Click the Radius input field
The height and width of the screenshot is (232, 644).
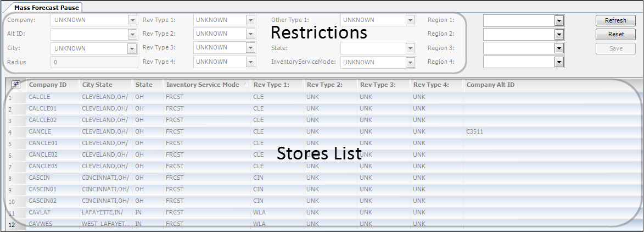point(94,62)
